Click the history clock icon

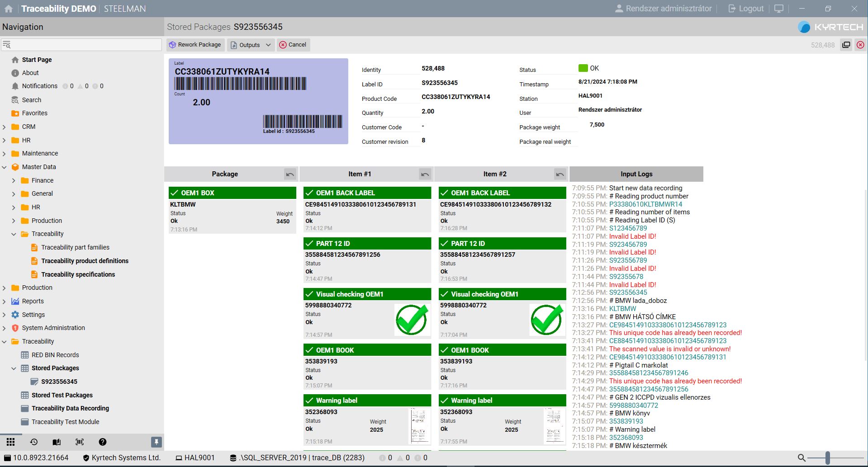34,442
